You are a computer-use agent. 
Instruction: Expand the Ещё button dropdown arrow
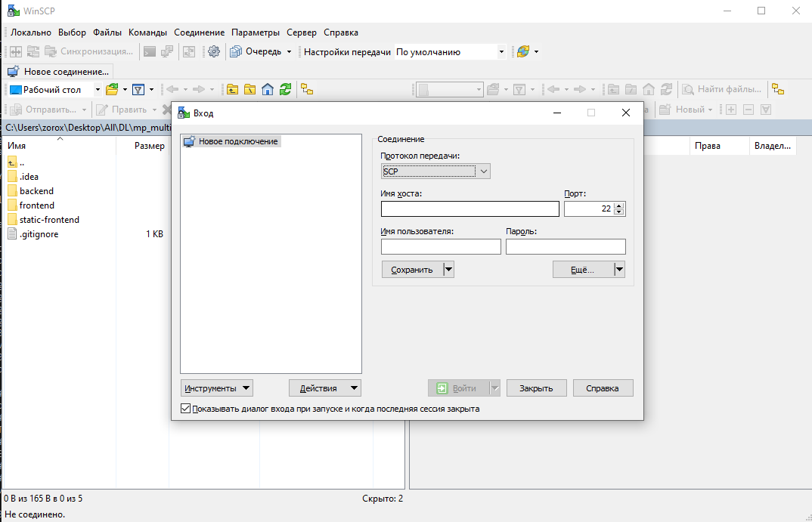tap(619, 270)
